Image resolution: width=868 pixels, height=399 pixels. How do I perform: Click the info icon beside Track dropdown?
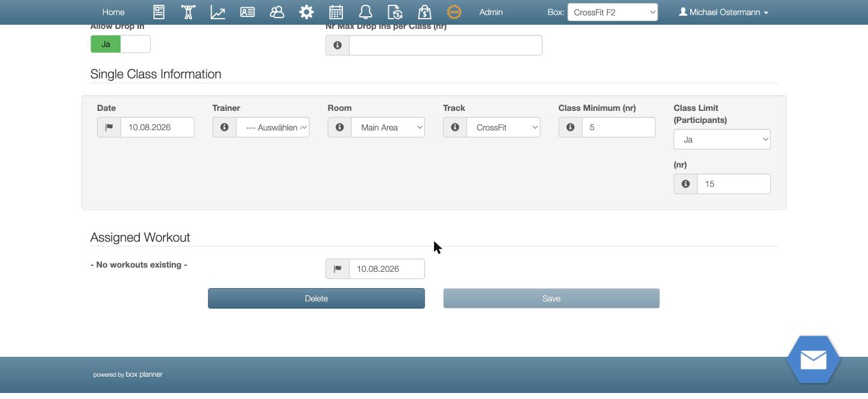[455, 127]
